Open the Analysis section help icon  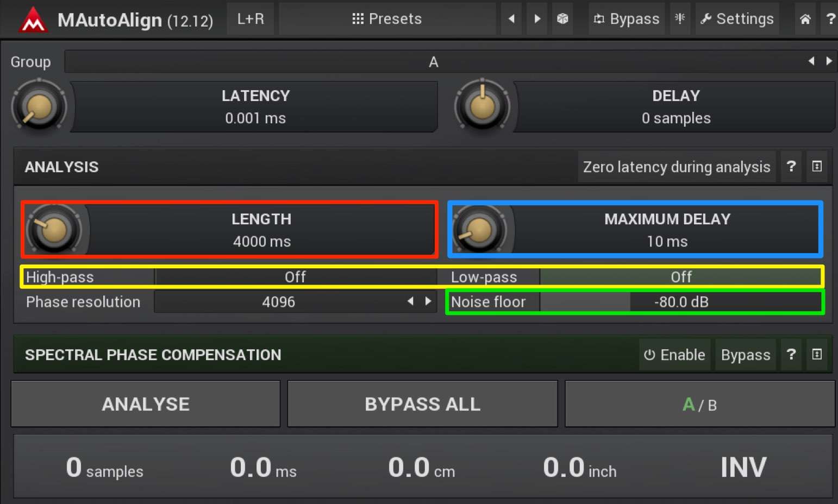tap(791, 167)
